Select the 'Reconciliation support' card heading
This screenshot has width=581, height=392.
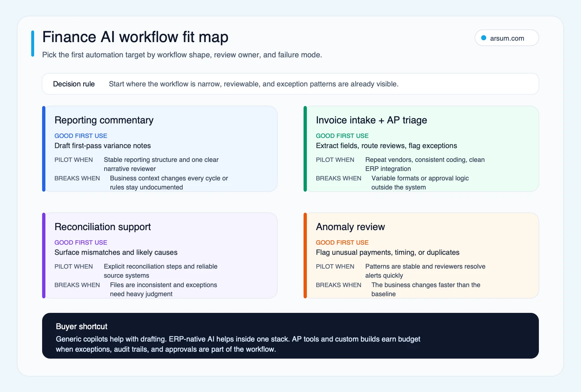click(102, 227)
